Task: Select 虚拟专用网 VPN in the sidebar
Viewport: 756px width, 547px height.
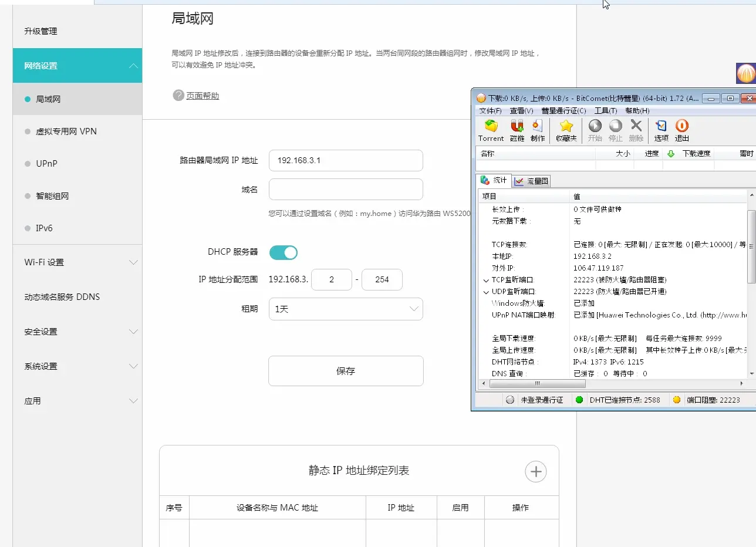Action: point(77,131)
